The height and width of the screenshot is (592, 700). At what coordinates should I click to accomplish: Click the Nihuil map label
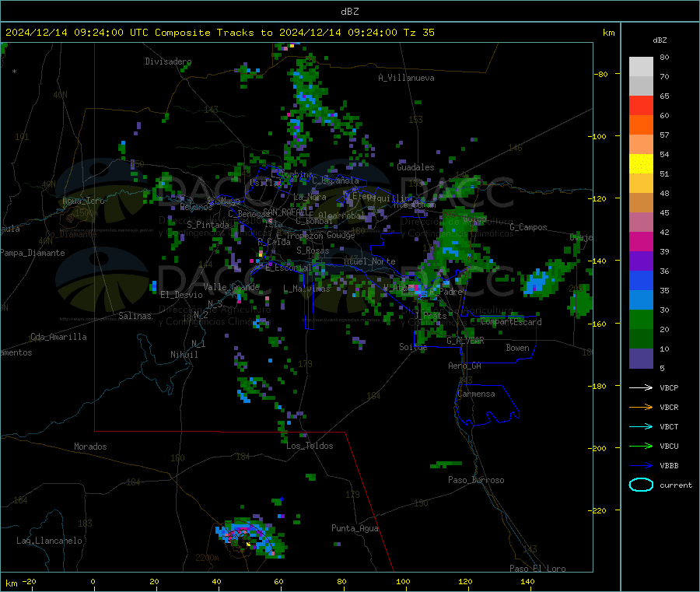tap(184, 355)
